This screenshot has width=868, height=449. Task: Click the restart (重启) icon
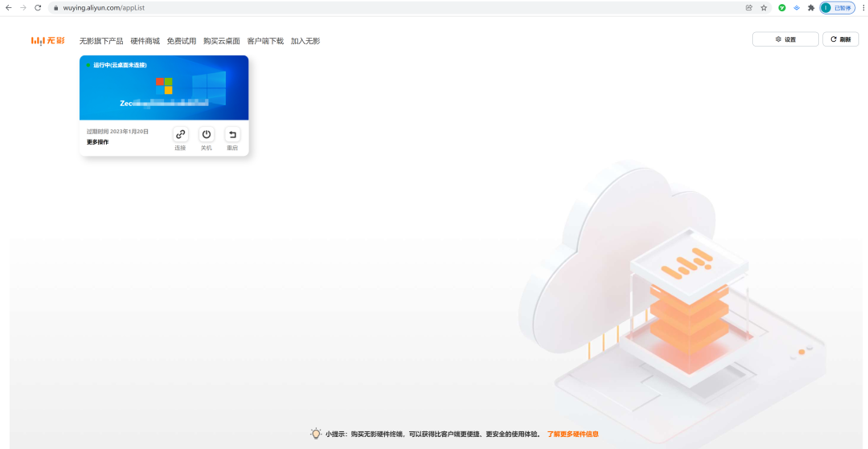coord(232,134)
